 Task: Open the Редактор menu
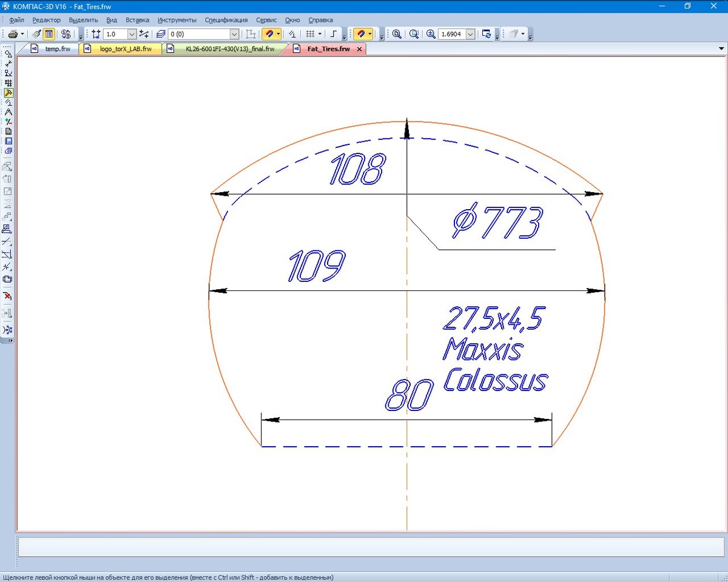coord(46,20)
